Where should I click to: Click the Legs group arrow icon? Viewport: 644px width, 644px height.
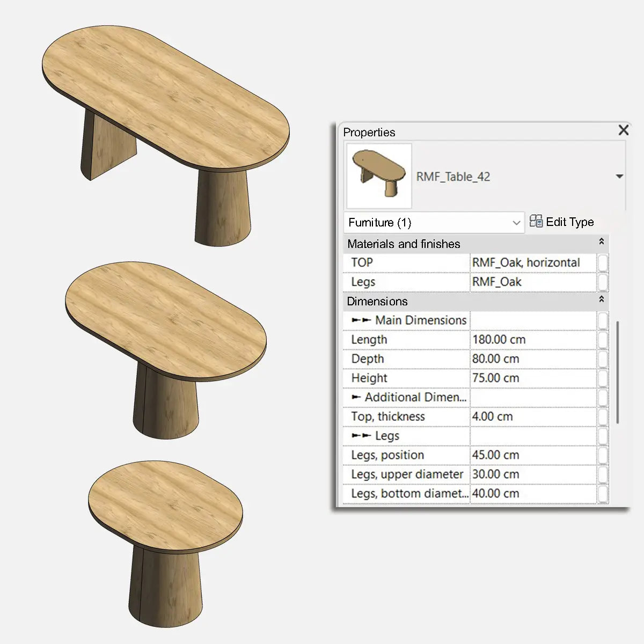pyautogui.click(x=361, y=436)
